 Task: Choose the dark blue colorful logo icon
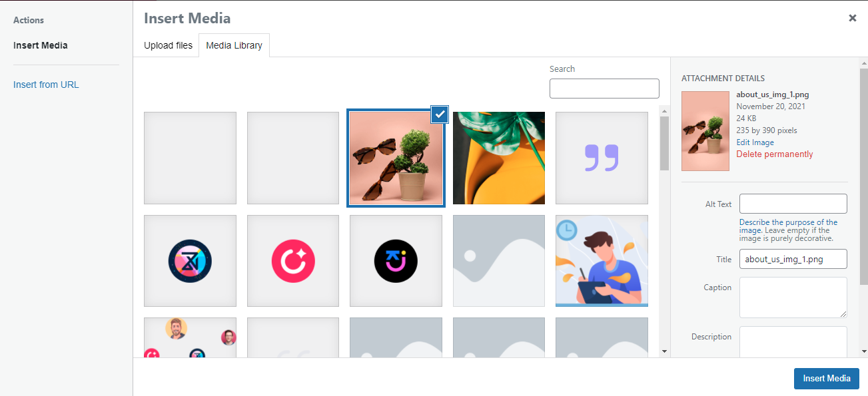(190, 261)
